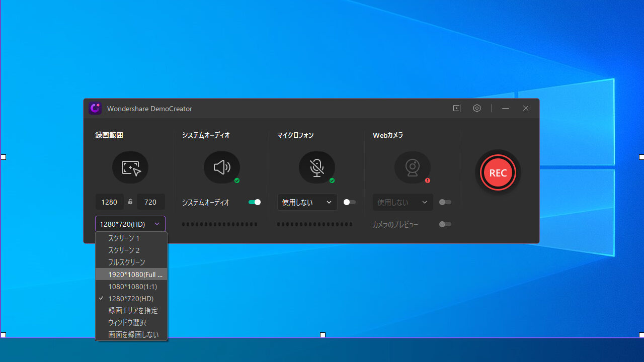Click the microphone level meter
The width and height of the screenshot is (644, 362).
pyautogui.click(x=315, y=224)
